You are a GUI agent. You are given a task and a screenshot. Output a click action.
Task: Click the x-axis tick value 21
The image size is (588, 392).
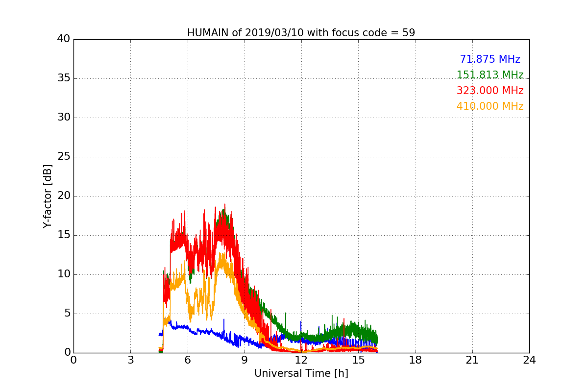pos(472,360)
